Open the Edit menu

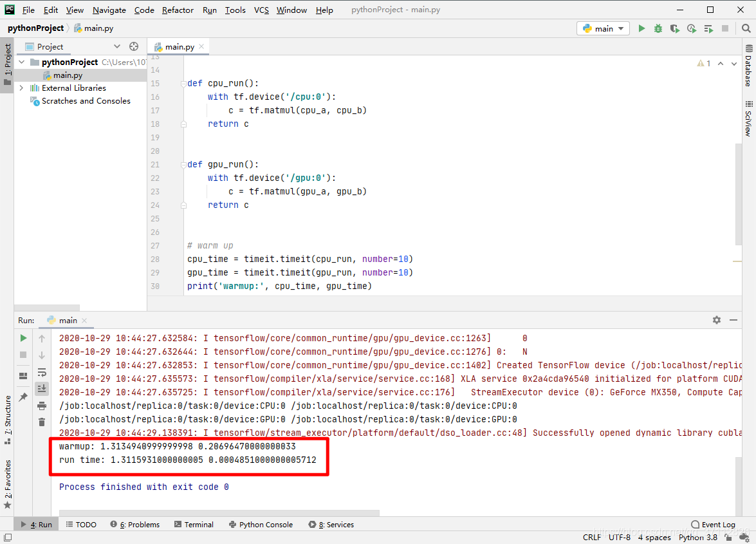tap(51, 10)
